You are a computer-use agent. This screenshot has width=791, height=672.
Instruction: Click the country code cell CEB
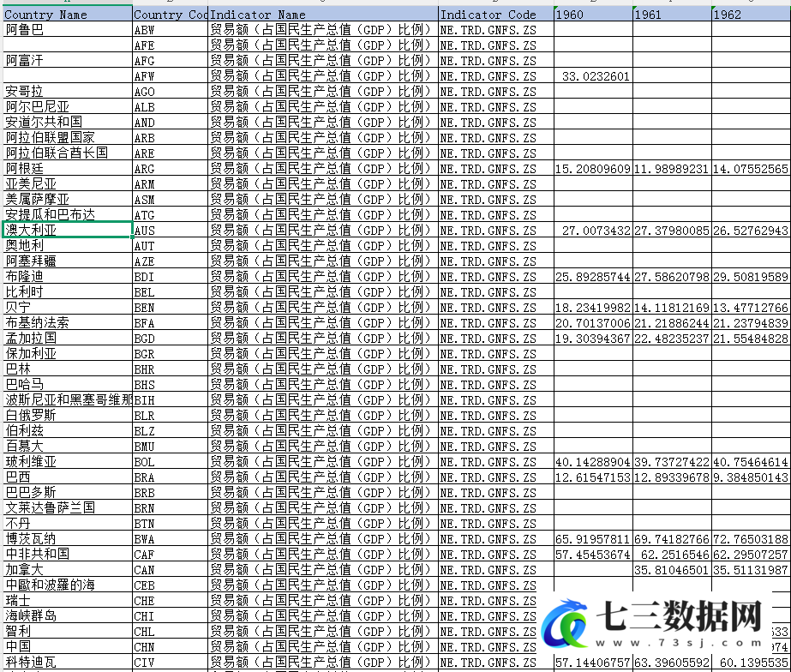tap(171, 585)
